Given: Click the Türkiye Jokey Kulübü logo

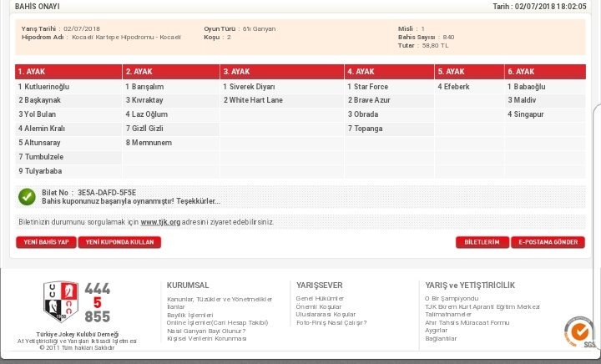Looking at the screenshot, I should [61, 301].
